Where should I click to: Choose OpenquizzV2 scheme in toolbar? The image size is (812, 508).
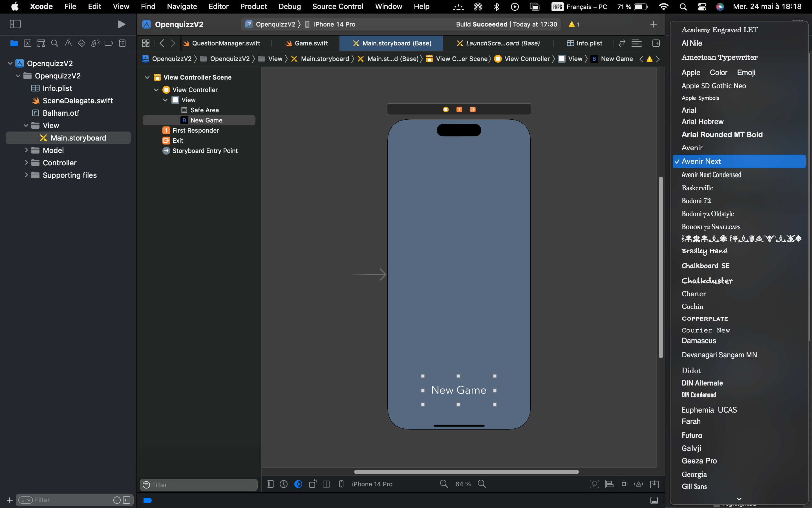click(270, 24)
